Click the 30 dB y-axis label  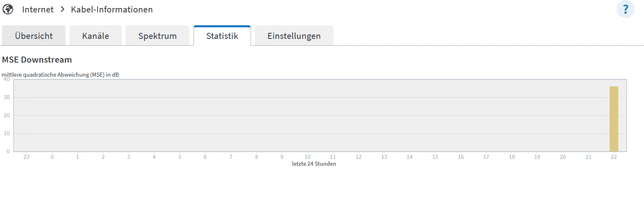tap(6, 97)
